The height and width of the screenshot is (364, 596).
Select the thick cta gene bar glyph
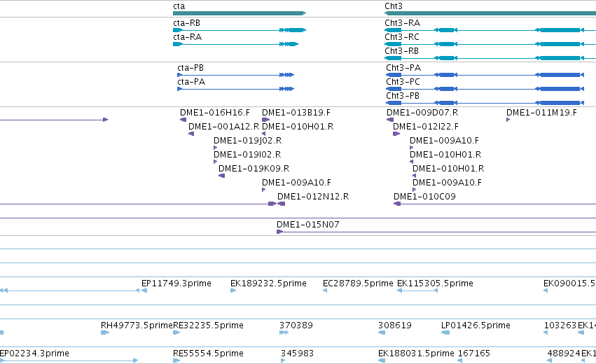[240, 13]
